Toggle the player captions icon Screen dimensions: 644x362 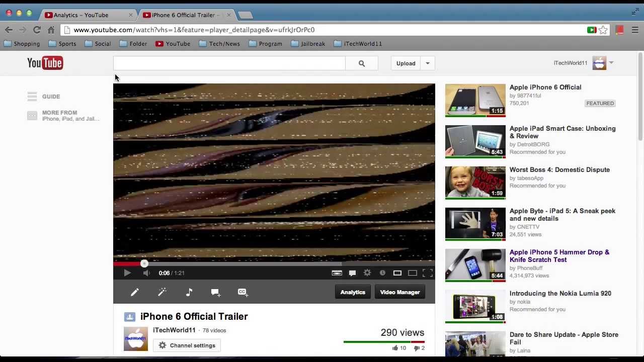pos(337,273)
